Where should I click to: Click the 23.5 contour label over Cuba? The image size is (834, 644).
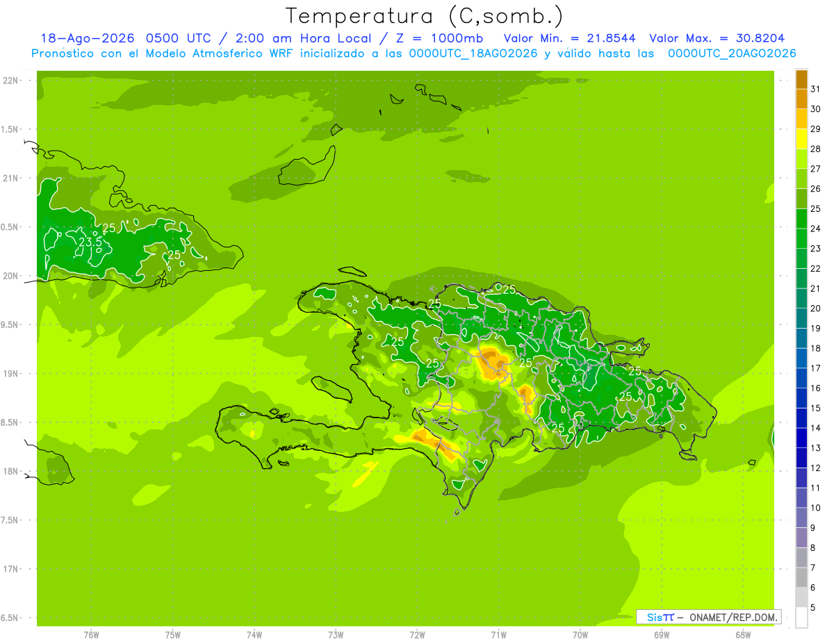[x=90, y=242]
